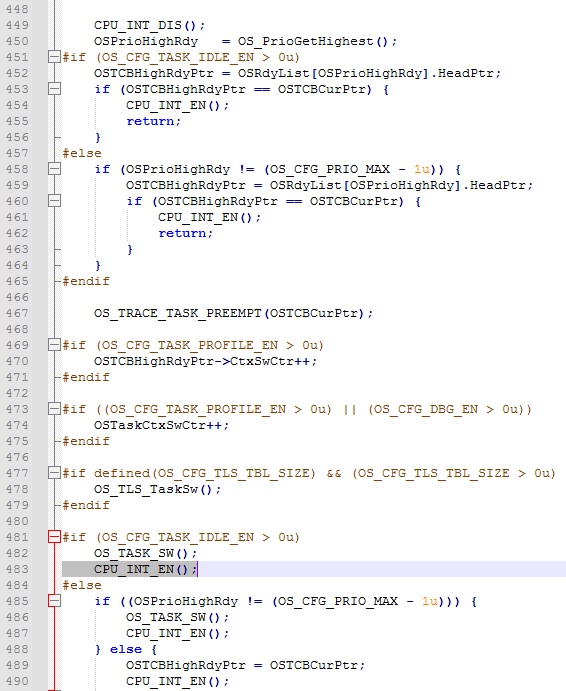Click the #endif directive on line 465

[x=86, y=281]
